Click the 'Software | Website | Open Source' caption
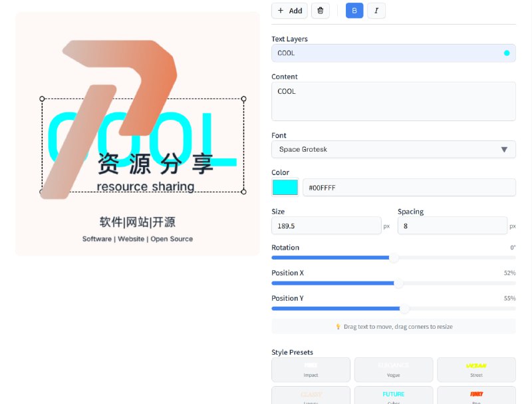This screenshot has width=532, height=404. (x=138, y=239)
